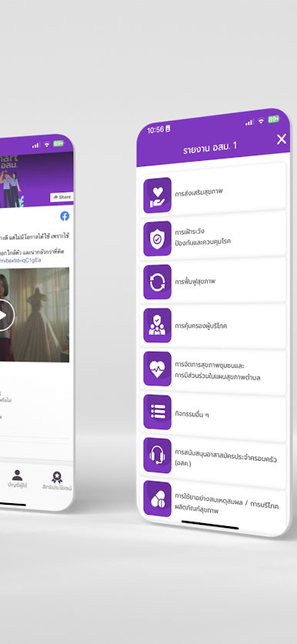Play the wedding dress video on left phone
The height and width of the screenshot is (644, 297).
(x=3, y=315)
